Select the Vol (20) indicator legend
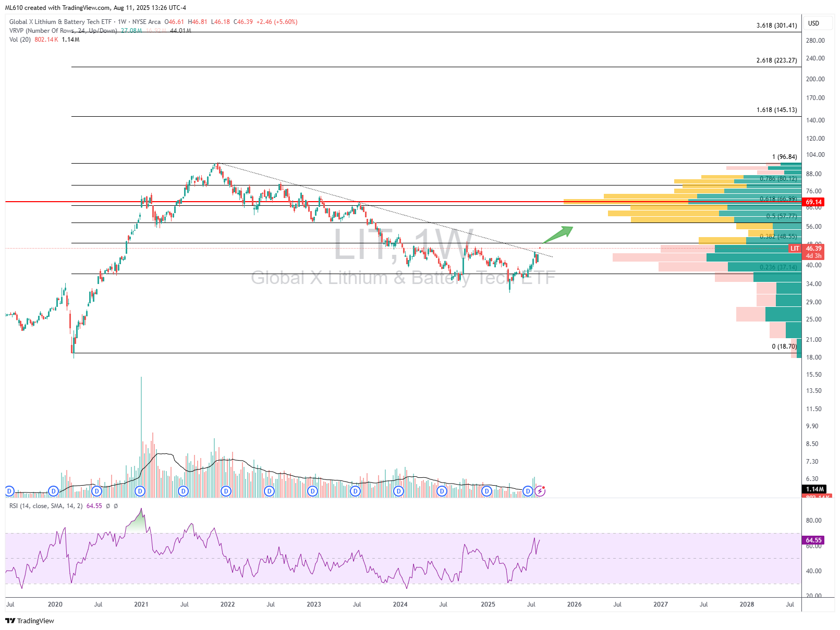The image size is (840, 630). (x=20, y=40)
